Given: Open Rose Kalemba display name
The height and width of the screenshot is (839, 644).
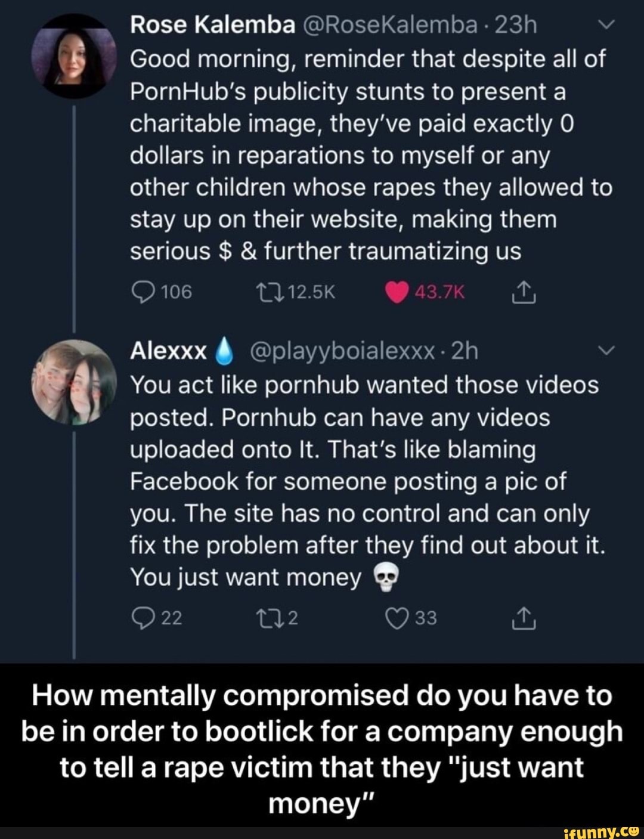Looking at the screenshot, I should click(x=213, y=25).
